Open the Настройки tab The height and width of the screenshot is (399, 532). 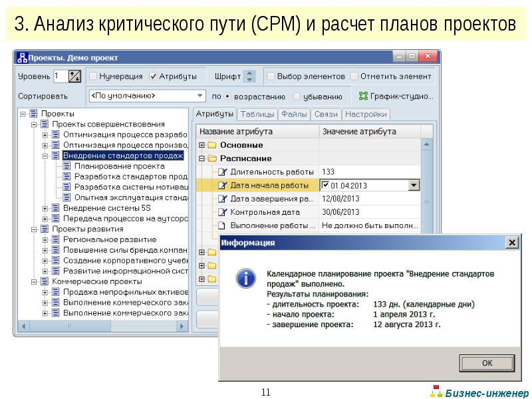(x=366, y=114)
